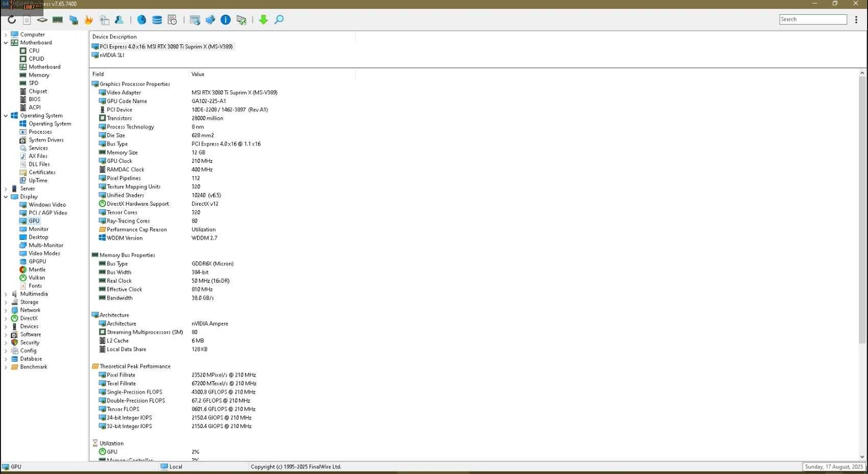Select CPU in the sidebar tree

[x=34, y=51]
